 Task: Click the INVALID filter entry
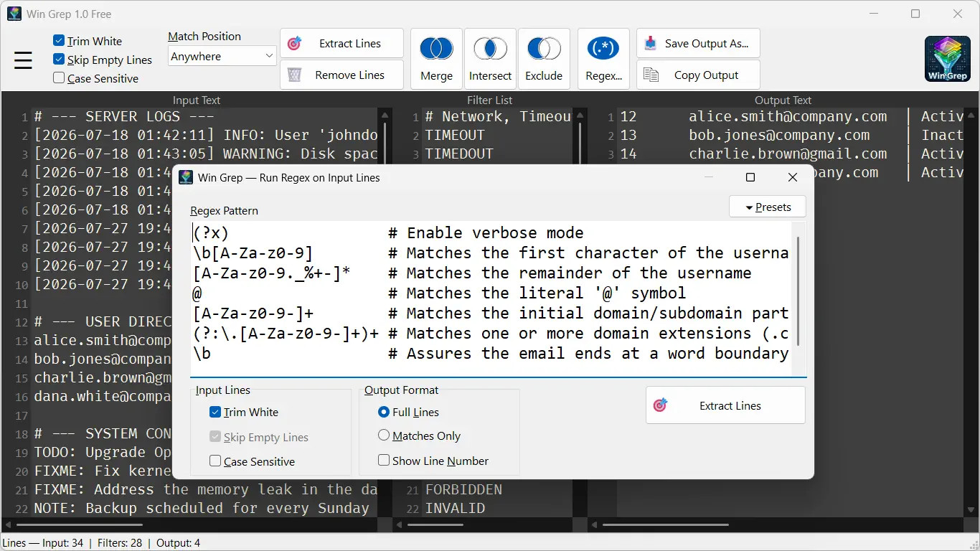455,508
